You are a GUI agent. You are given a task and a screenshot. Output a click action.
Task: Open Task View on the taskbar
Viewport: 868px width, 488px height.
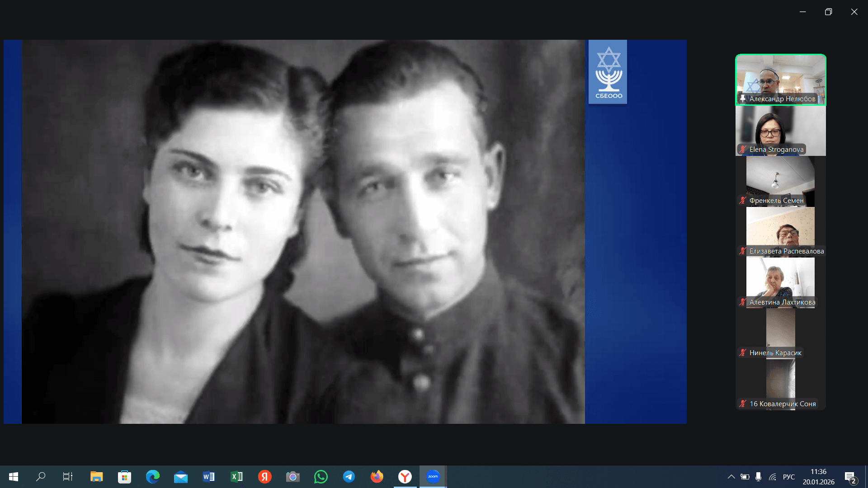tap(68, 477)
